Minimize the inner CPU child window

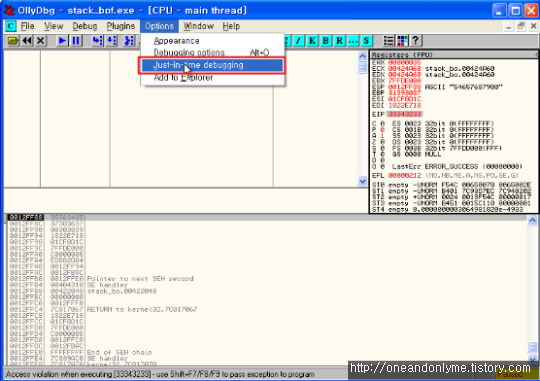click(509, 26)
